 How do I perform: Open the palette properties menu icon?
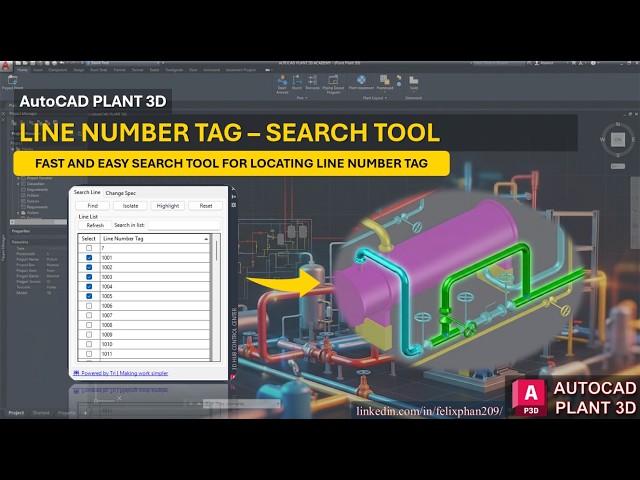pyautogui.click(x=234, y=204)
